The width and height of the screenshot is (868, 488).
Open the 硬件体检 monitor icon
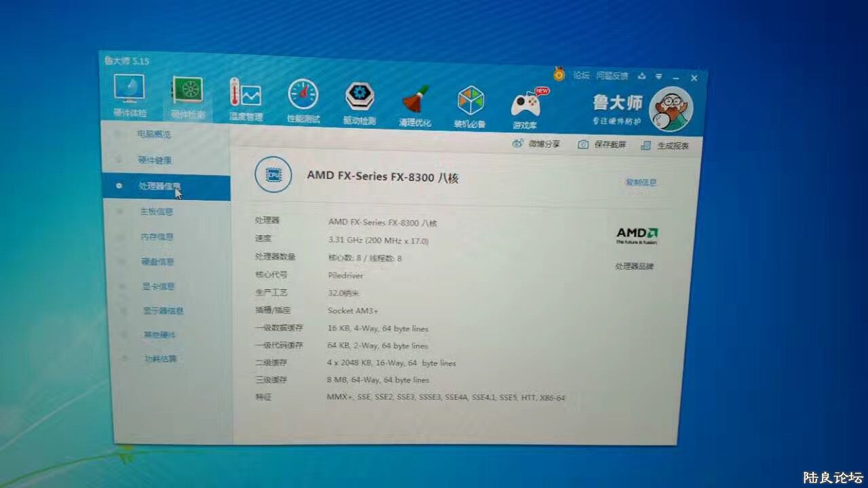pos(129,91)
